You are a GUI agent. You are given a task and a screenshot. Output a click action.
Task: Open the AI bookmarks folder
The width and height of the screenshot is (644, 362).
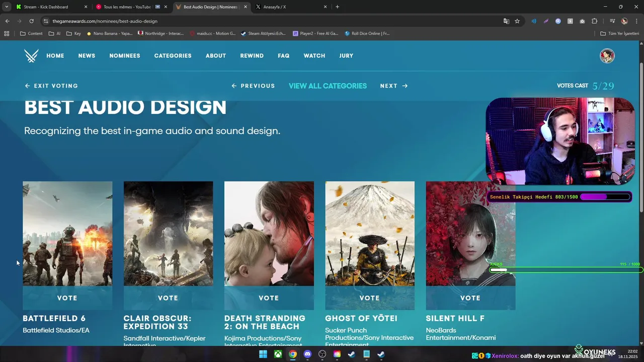(54, 34)
